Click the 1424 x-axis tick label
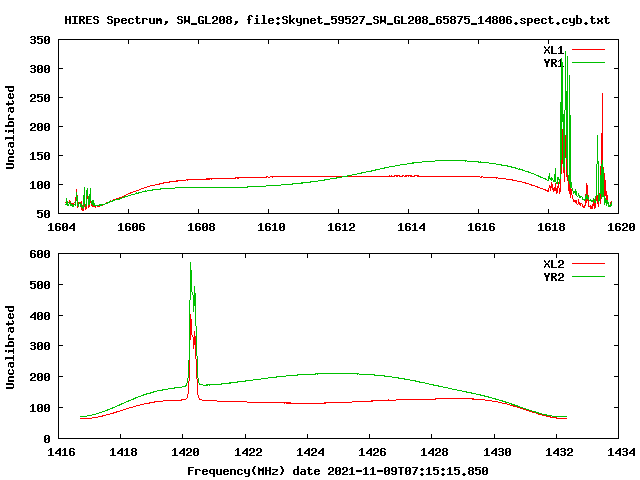 [310, 452]
